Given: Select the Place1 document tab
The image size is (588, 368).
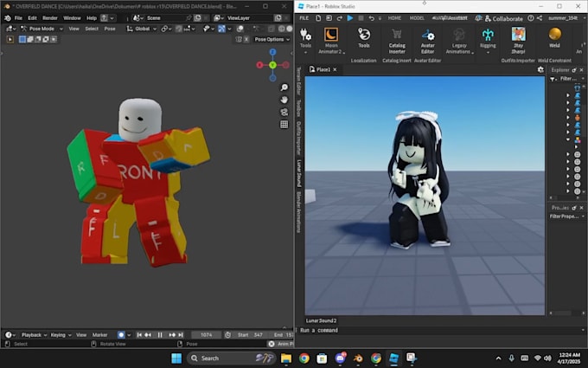Looking at the screenshot, I should point(323,69).
